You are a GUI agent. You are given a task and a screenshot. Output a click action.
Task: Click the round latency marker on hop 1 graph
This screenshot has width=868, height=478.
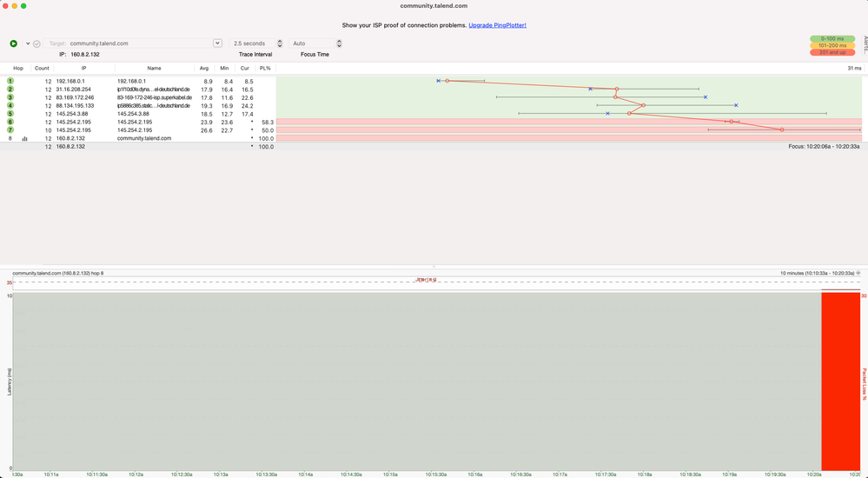(x=447, y=81)
